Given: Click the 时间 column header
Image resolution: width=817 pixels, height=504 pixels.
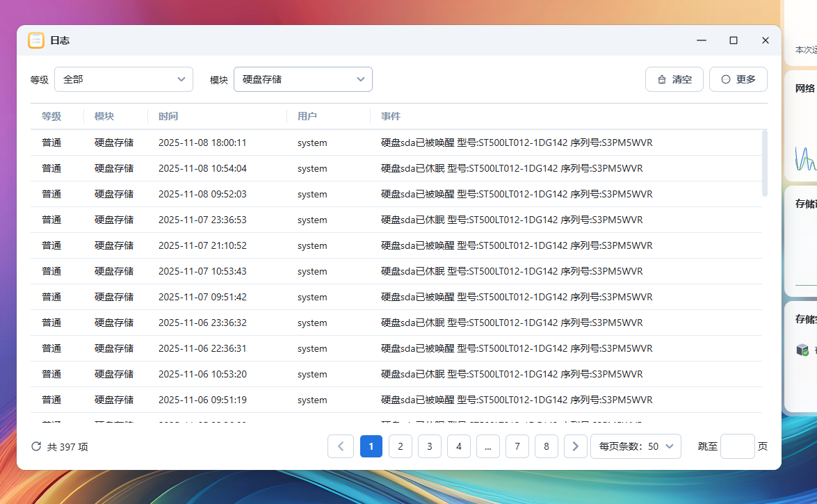Looking at the screenshot, I should click(x=168, y=116).
